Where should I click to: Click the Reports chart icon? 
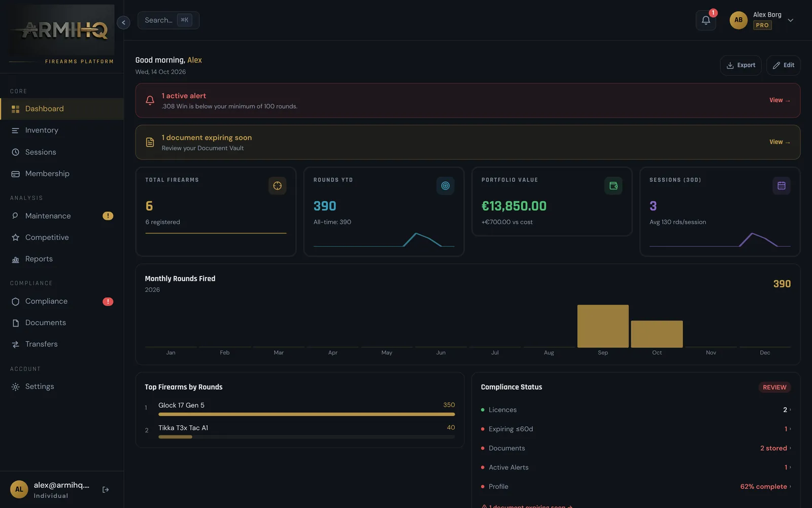click(x=15, y=260)
